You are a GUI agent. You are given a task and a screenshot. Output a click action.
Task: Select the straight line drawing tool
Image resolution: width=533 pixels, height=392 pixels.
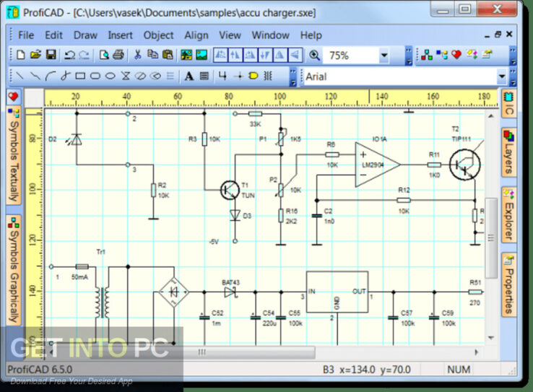[x=20, y=76]
